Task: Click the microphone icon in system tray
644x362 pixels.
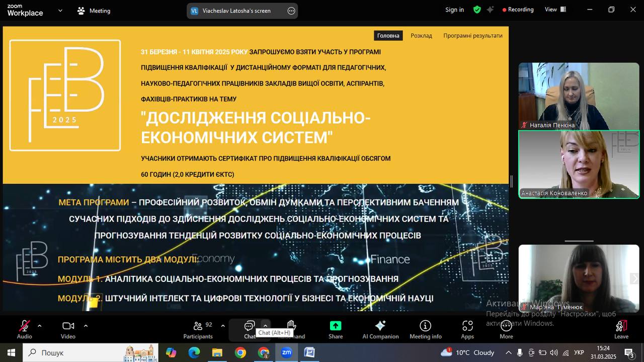Action: coord(520,352)
